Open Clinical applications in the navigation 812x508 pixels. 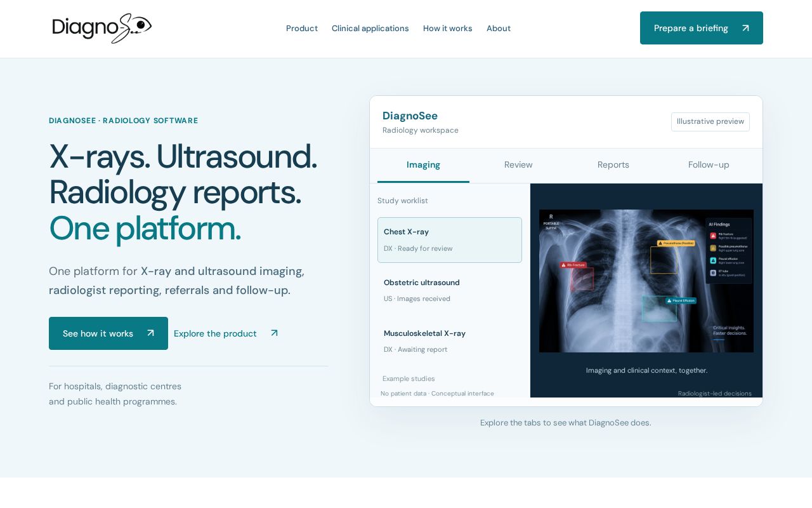370,29
